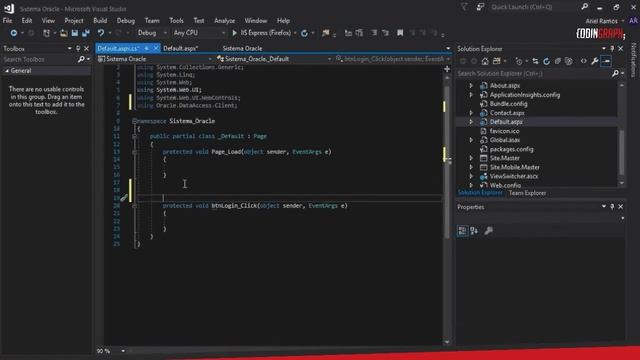
Task: Open the File menu
Action: click(7, 20)
